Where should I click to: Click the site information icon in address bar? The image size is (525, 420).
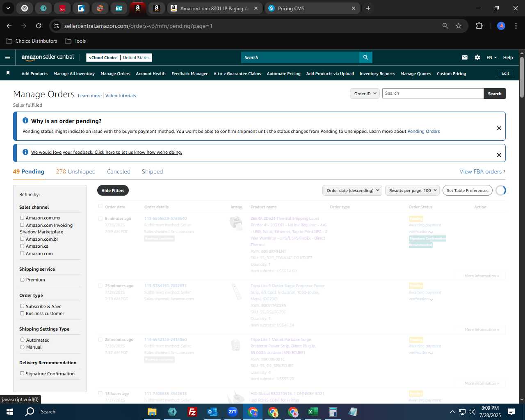[57, 26]
